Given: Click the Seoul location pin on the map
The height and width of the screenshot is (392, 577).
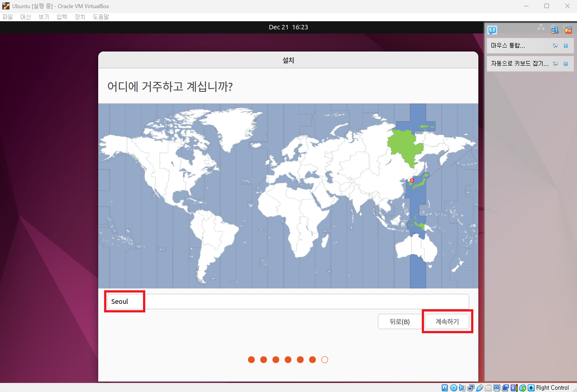Looking at the screenshot, I should click(412, 180).
